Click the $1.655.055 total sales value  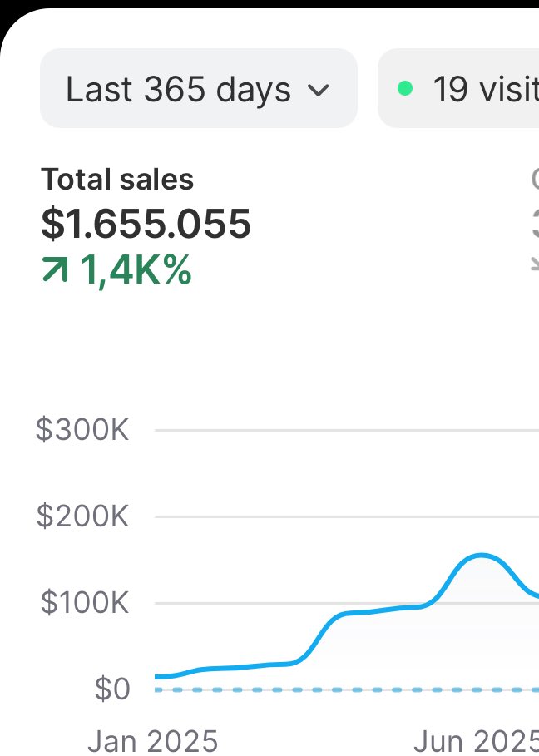[146, 224]
